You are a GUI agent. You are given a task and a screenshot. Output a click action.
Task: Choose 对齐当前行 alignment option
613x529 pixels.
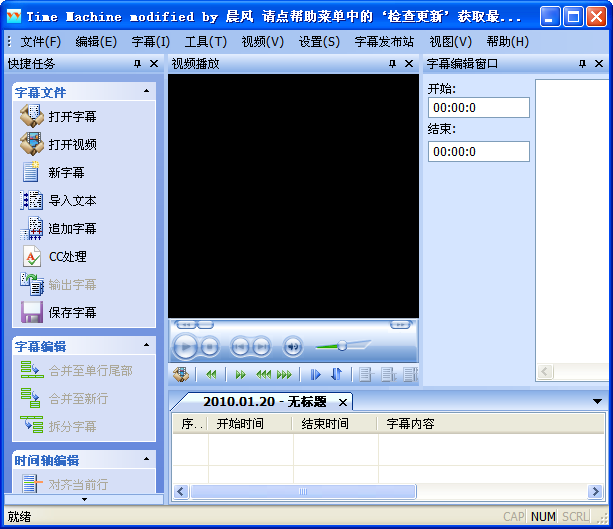tap(65, 484)
